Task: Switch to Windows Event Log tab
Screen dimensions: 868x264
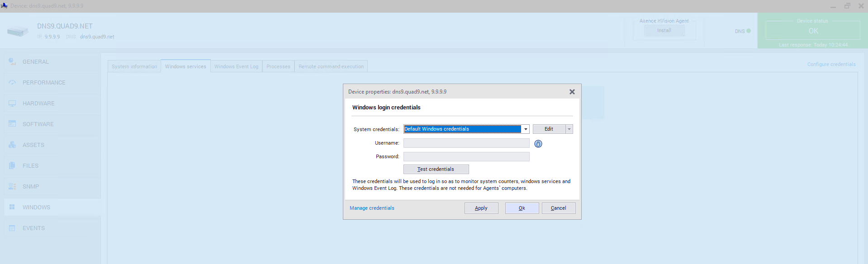Action: 236,66
